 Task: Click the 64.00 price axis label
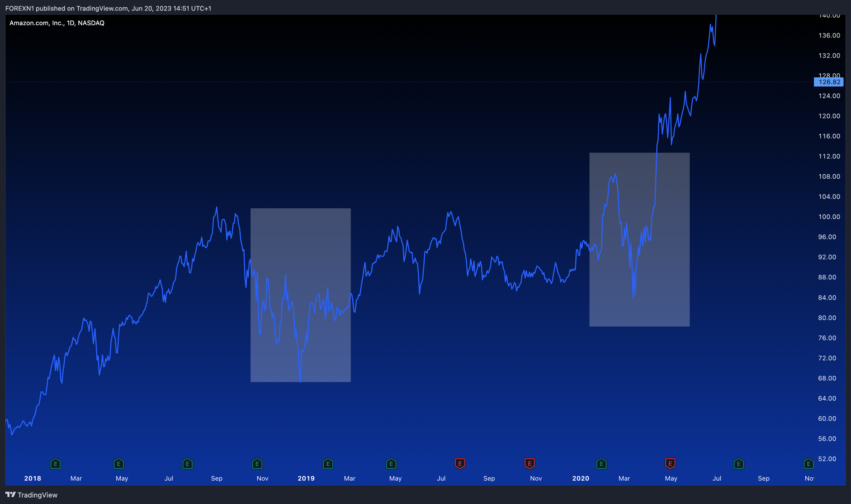click(827, 398)
